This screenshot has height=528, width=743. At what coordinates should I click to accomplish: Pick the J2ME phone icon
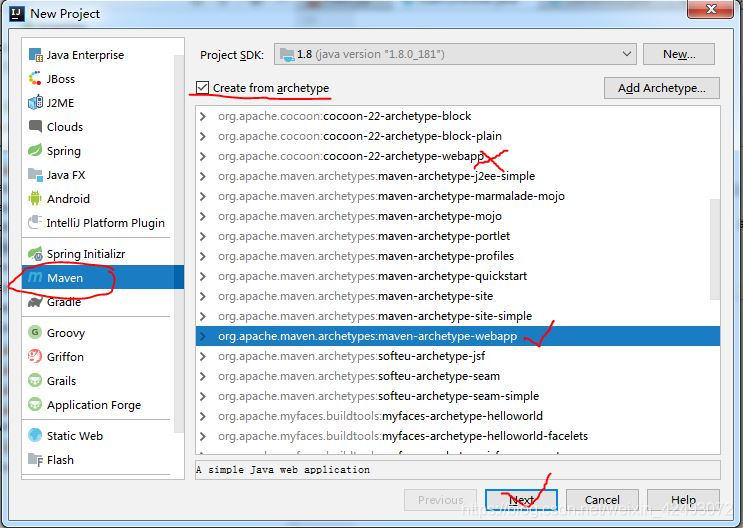click(36, 102)
